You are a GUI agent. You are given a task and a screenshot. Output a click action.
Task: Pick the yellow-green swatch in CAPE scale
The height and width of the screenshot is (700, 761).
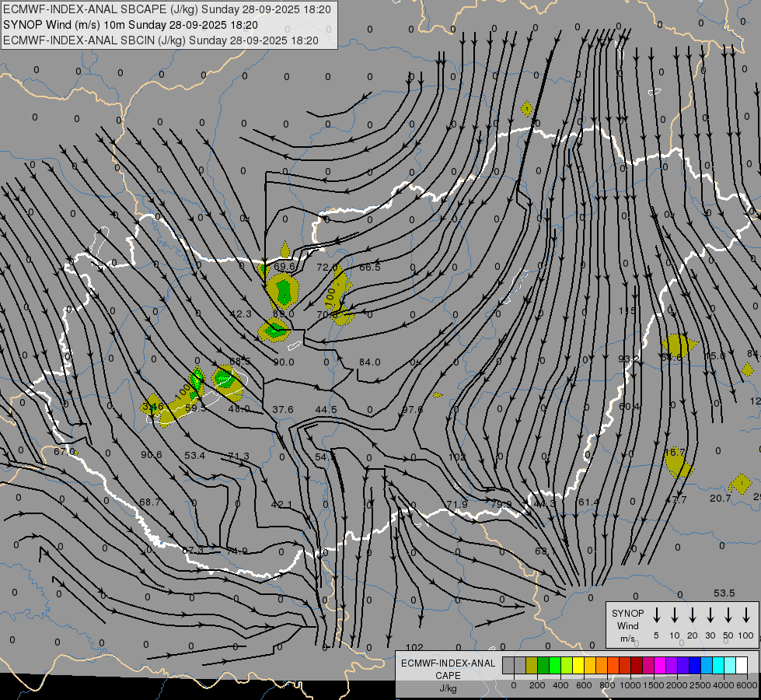tap(567, 666)
